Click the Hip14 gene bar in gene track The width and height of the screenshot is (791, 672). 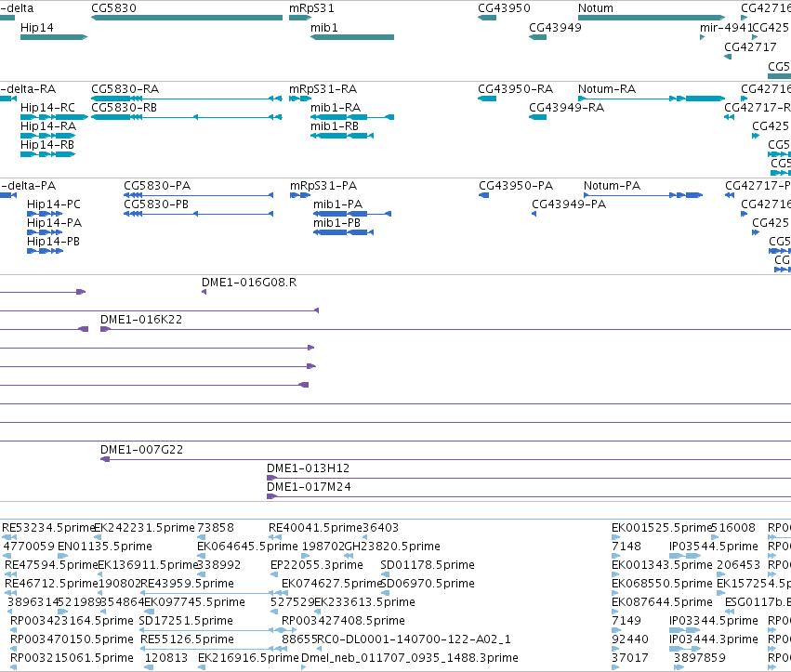pyautogui.click(x=54, y=37)
